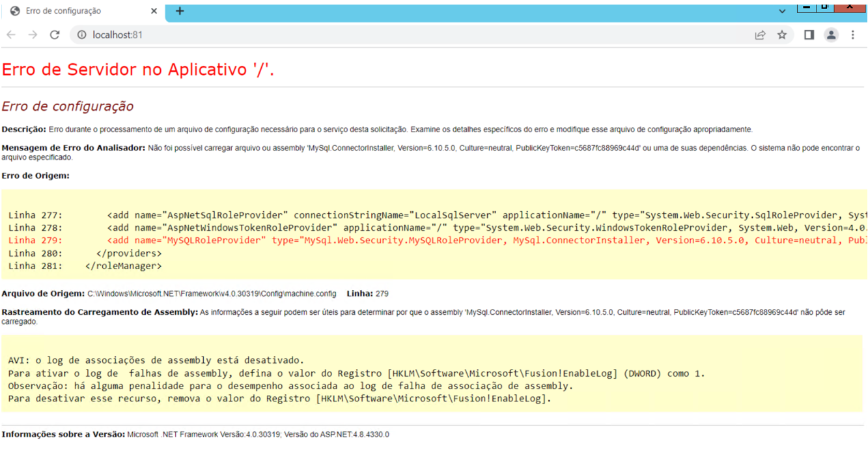Click source line 'Linha 277'
Image resolution: width=868 pixels, height=451 pixels.
point(437,215)
